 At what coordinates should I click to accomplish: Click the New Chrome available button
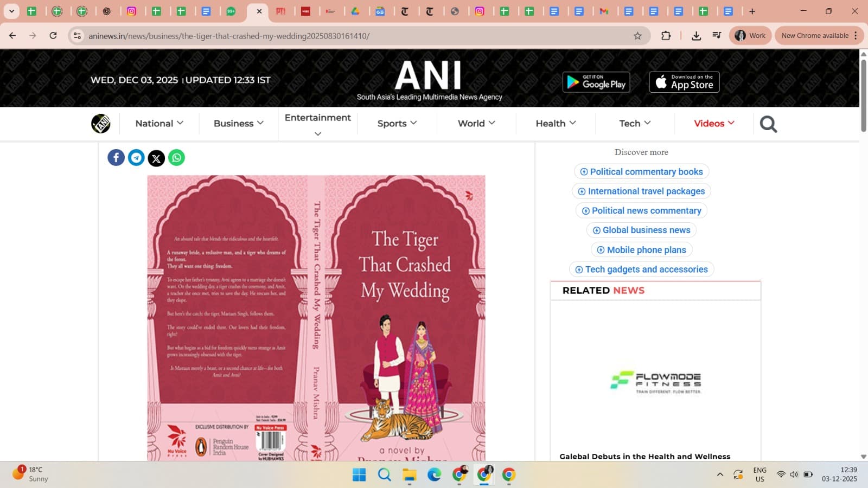816,35
